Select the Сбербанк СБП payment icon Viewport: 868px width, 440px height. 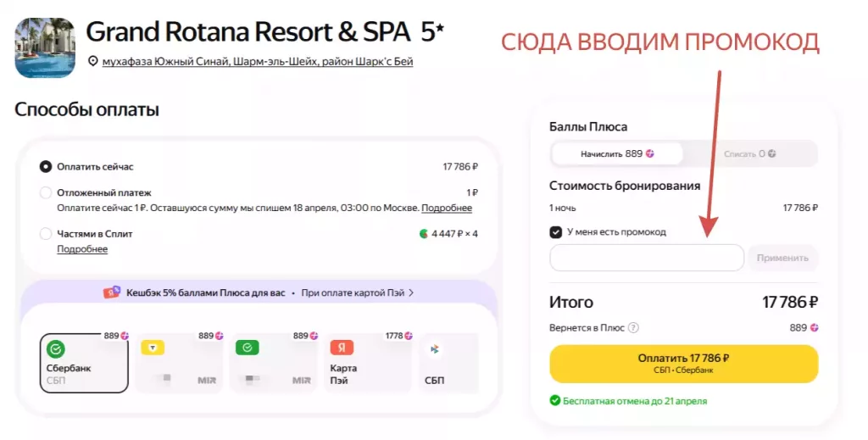coord(56,348)
